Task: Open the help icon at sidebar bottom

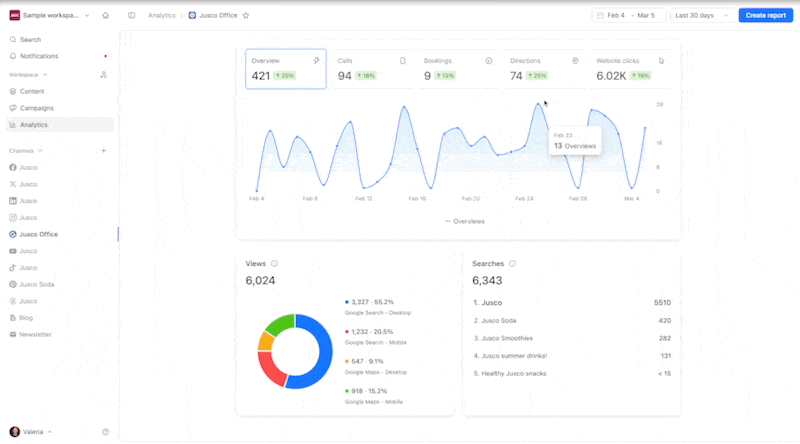Action: pos(105,432)
